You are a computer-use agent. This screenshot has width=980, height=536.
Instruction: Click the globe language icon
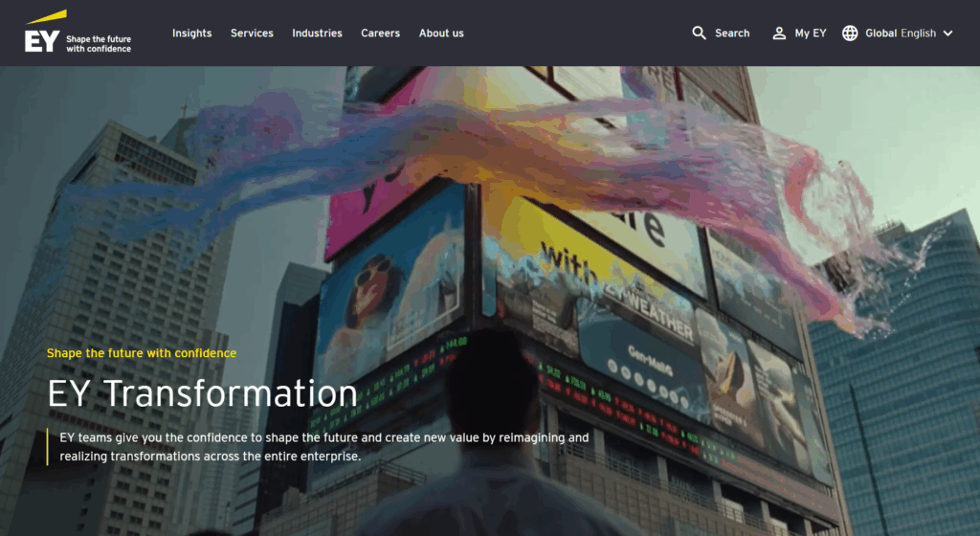pos(850,33)
